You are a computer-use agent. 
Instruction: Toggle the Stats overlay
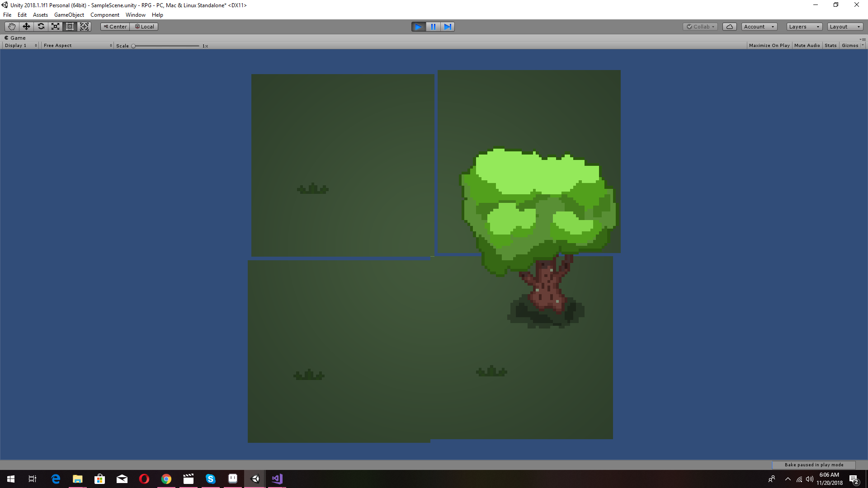pyautogui.click(x=830, y=45)
